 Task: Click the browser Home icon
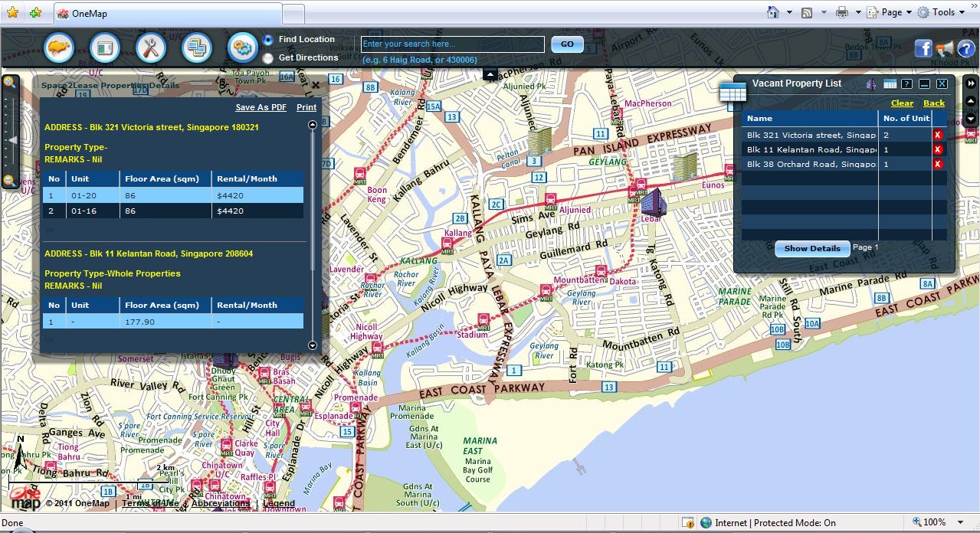773,12
